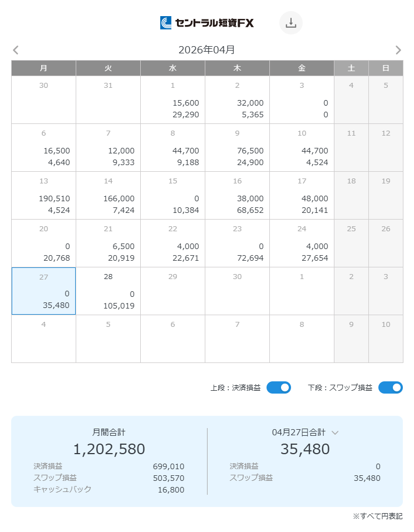Image resolution: width=414 pixels, height=532 pixels.
Task: Click April 2 cell with 32,000
Action: click(237, 100)
